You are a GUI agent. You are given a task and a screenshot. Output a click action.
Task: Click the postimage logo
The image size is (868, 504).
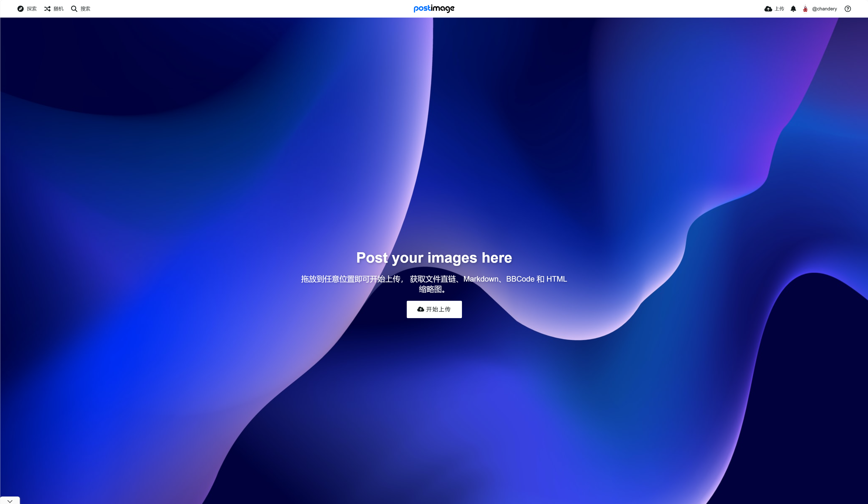434,9
